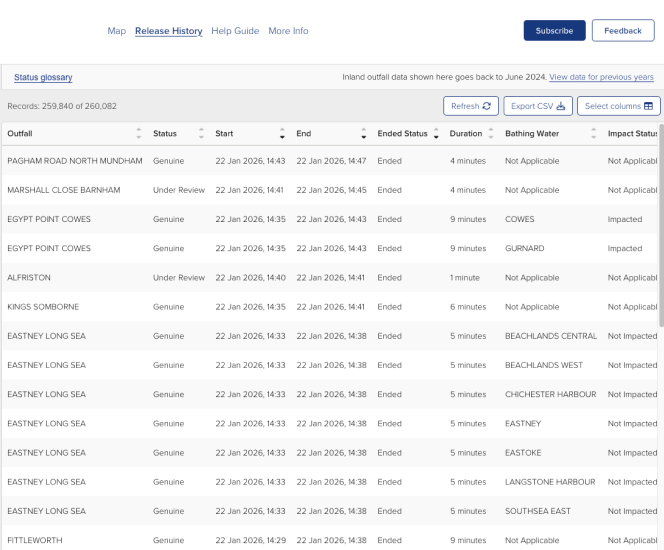Viewport: 664px width, 550px height.
Task: Click the Feedback button
Action: tap(622, 31)
